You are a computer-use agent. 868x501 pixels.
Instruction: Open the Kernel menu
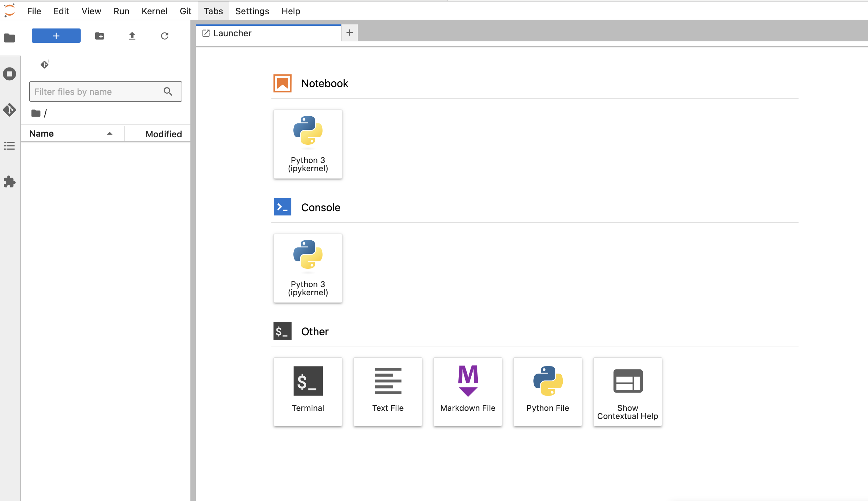coord(154,11)
